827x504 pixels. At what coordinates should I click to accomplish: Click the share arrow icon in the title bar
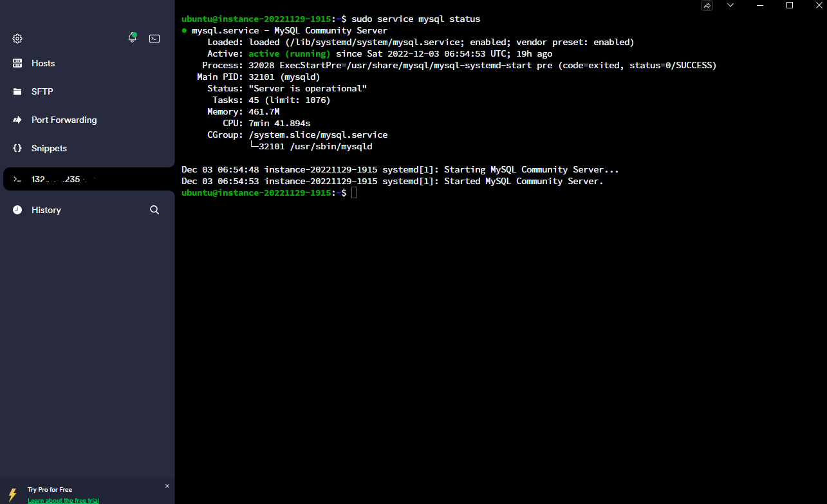point(707,6)
